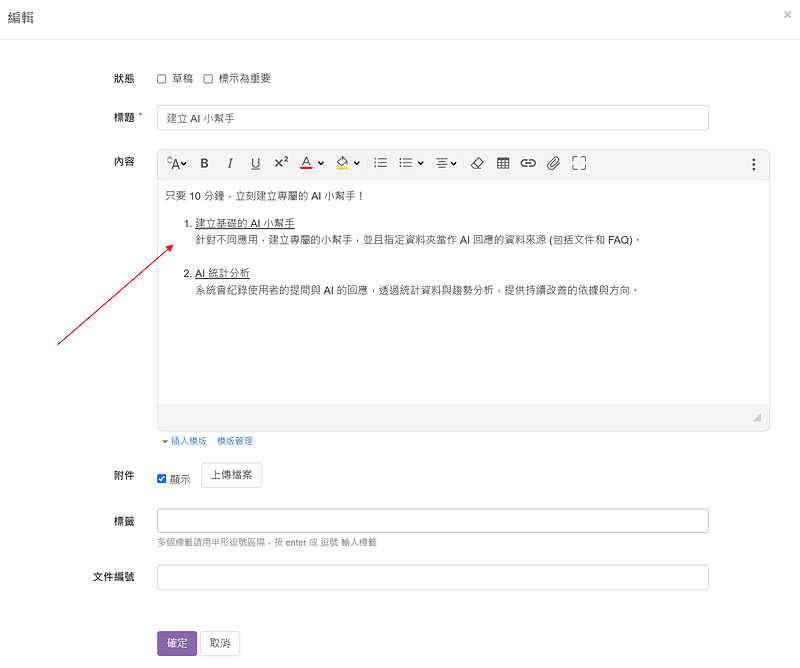Insert a hyperlink

(x=528, y=164)
